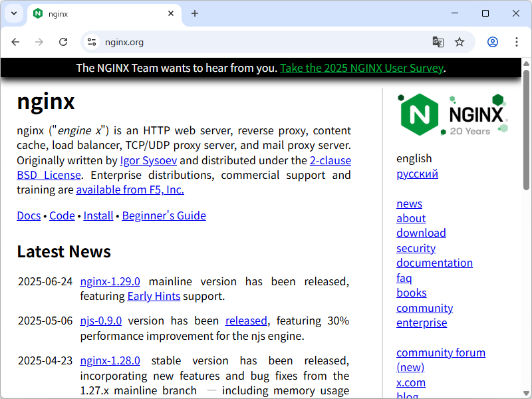Viewport: 532px width, 399px height.
Task: Open the Chrome profile avatar icon
Action: click(492, 41)
